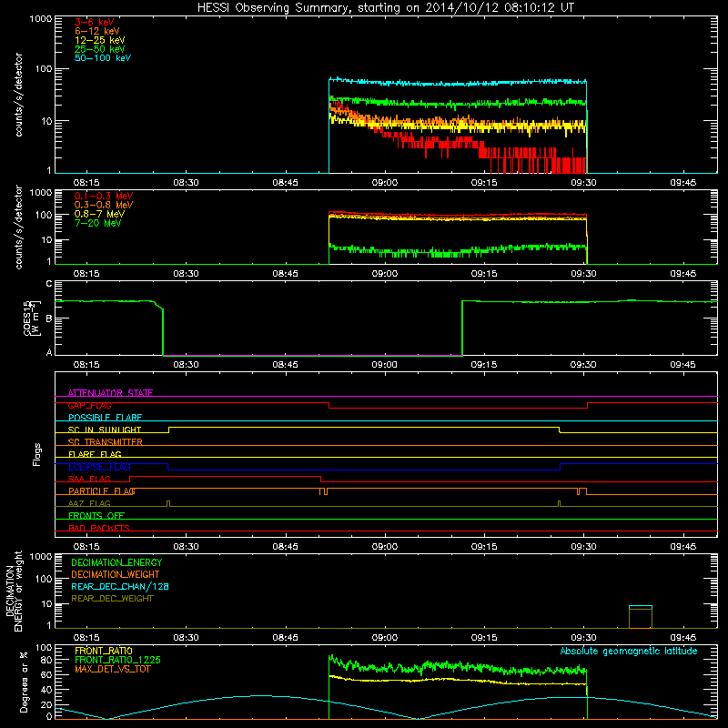The image size is (728, 728).
Task: Click the 7-20 MeV legend label
Action: tap(97, 223)
